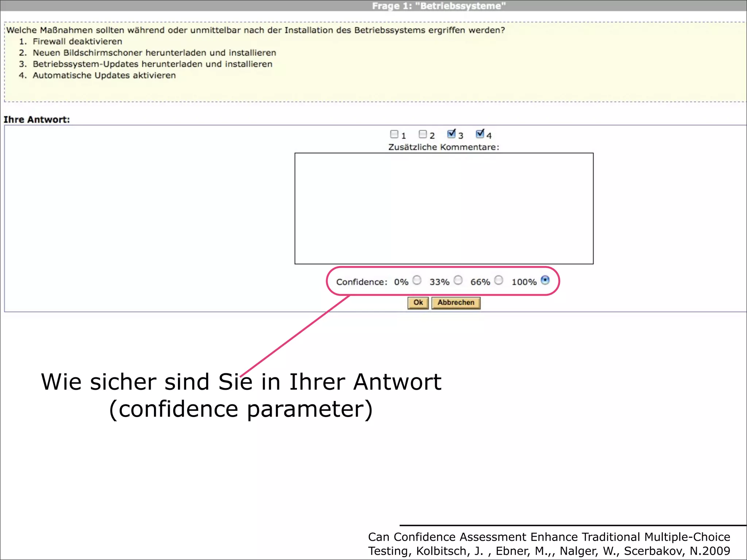Uncheck answer checkbox 4
Image resolution: width=747 pixels, height=560 pixels.
coord(480,134)
